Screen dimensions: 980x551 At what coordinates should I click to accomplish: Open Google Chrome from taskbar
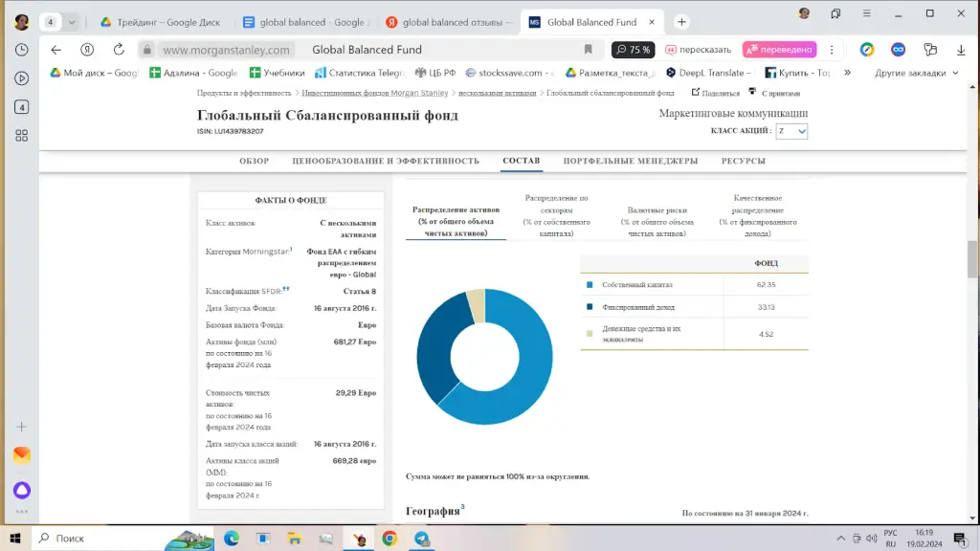tap(390, 538)
